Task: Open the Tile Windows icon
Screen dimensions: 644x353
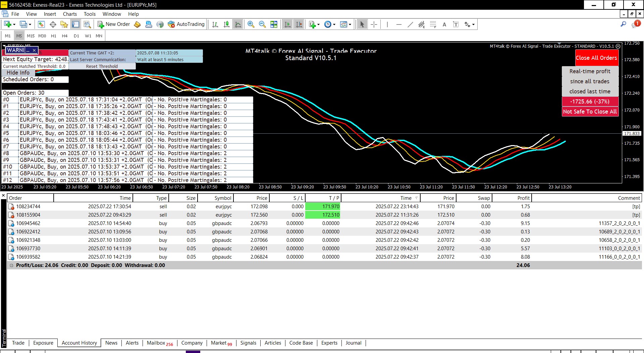Action: tap(274, 24)
